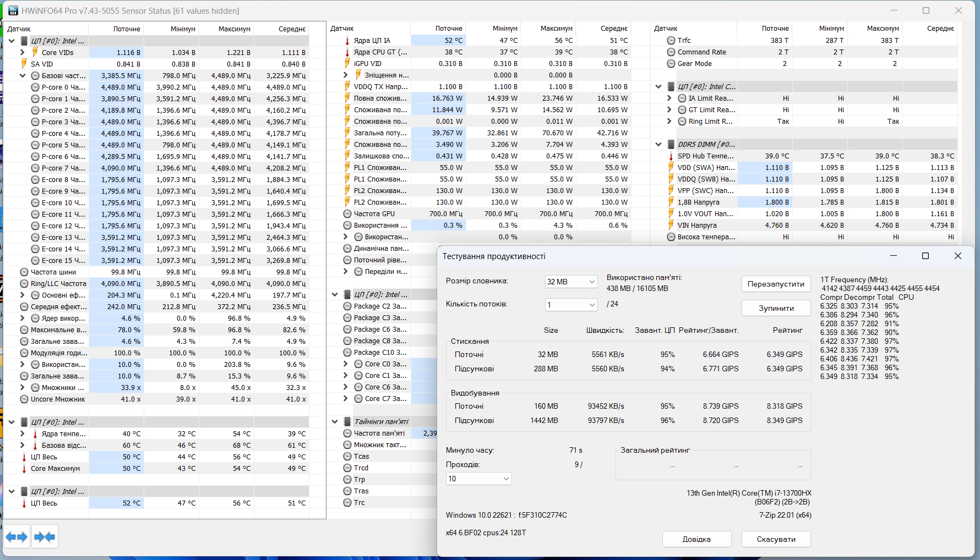Collapse the Базові част... frequency group
980x560 pixels.
click(23, 75)
